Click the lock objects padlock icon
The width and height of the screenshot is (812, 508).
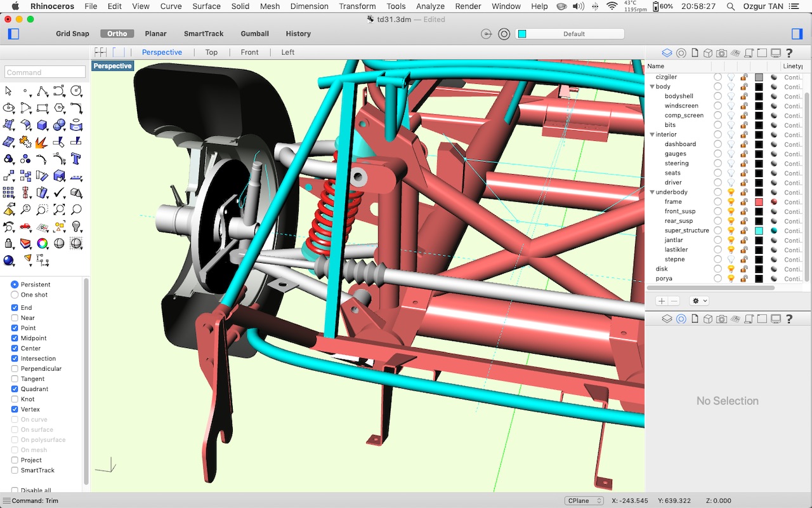tap(9, 243)
